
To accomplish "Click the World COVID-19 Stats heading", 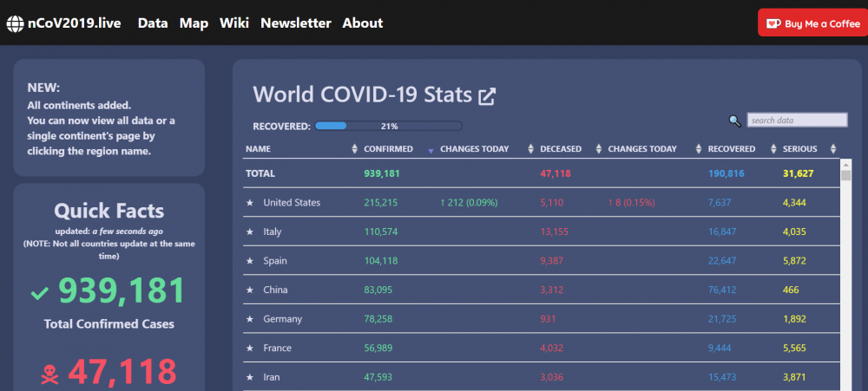I will (x=362, y=94).
